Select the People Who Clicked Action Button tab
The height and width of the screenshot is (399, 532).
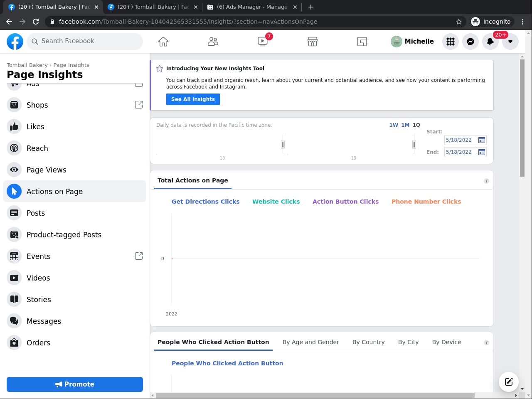tap(213, 342)
